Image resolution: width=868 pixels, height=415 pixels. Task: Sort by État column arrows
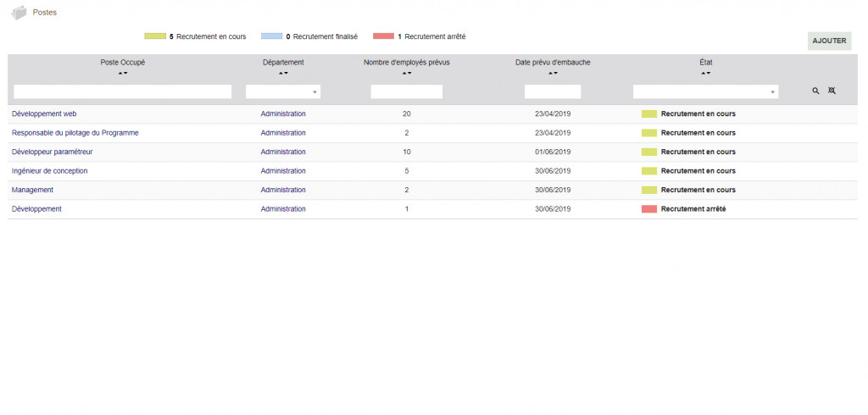(x=705, y=74)
